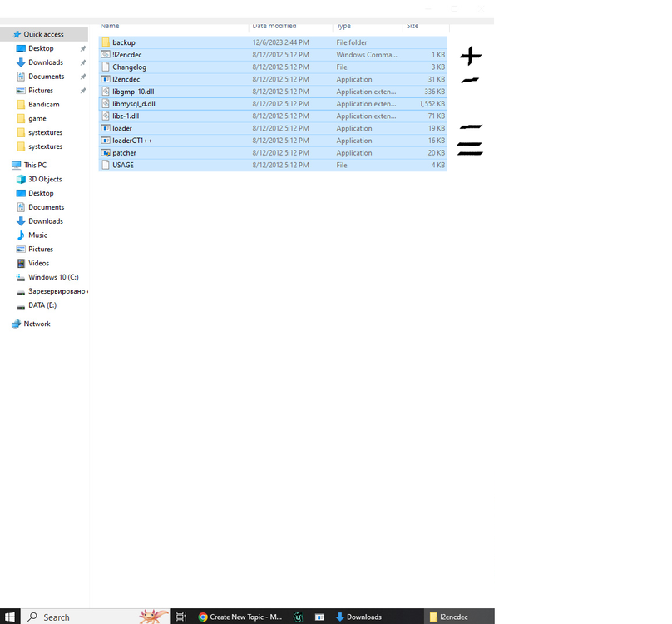Viewport: 672px width, 624px height.
Task: Switch to Chrome Create New Topic window
Action: pos(240,617)
